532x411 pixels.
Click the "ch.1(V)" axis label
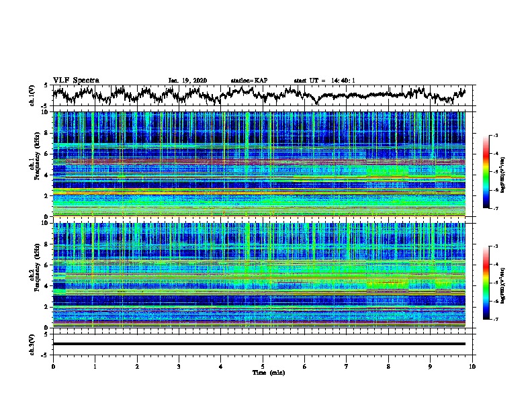pos(32,95)
